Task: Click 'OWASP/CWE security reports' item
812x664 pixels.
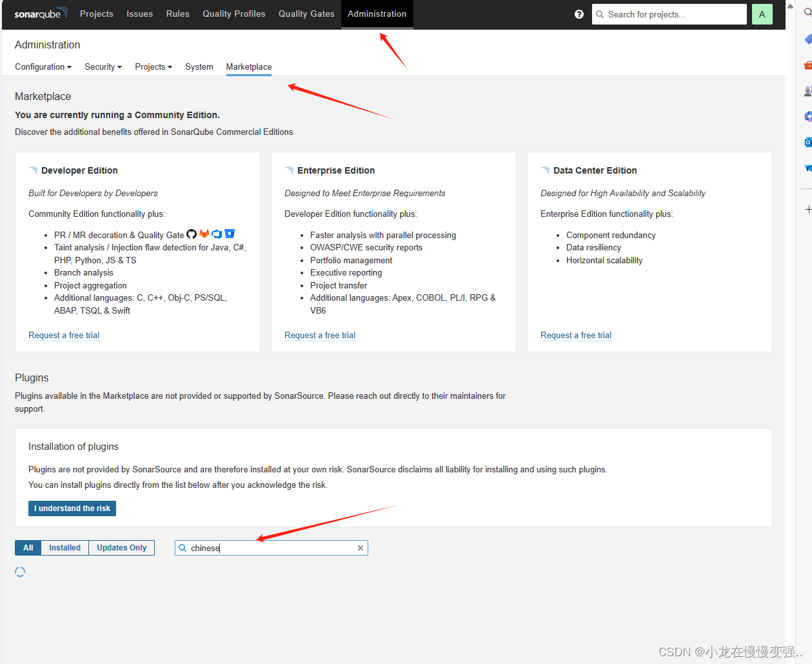Action: click(366, 247)
